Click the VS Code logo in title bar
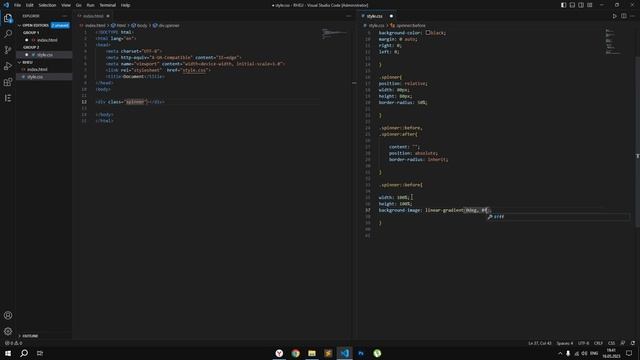 [x=6, y=5]
